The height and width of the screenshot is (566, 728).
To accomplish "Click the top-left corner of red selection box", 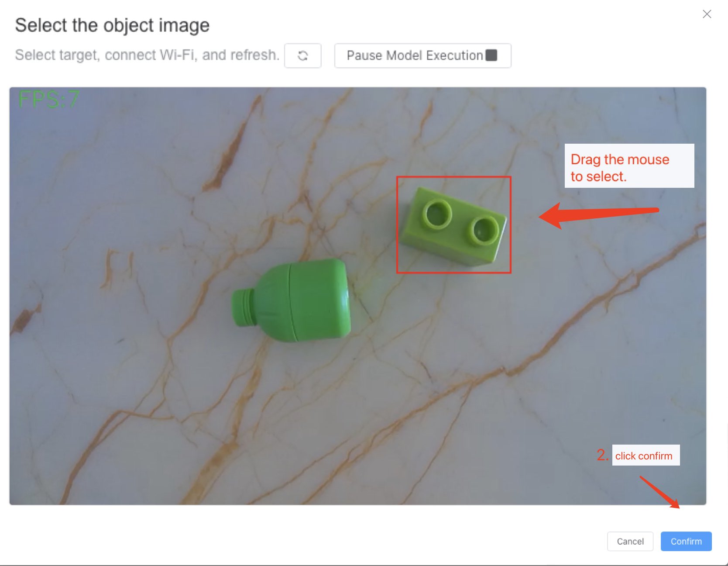I will click(397, 177).
